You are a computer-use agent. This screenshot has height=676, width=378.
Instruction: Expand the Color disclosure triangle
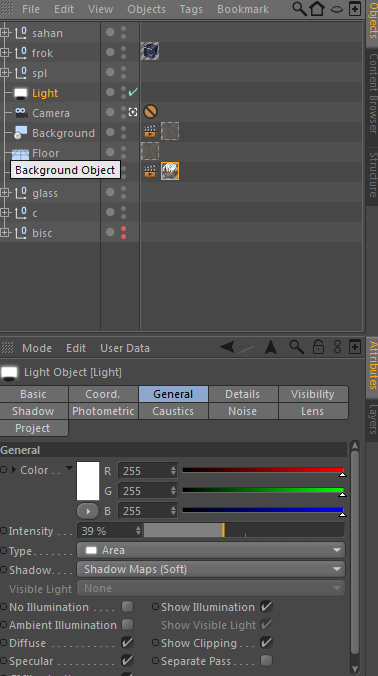(x=13, y=469)
